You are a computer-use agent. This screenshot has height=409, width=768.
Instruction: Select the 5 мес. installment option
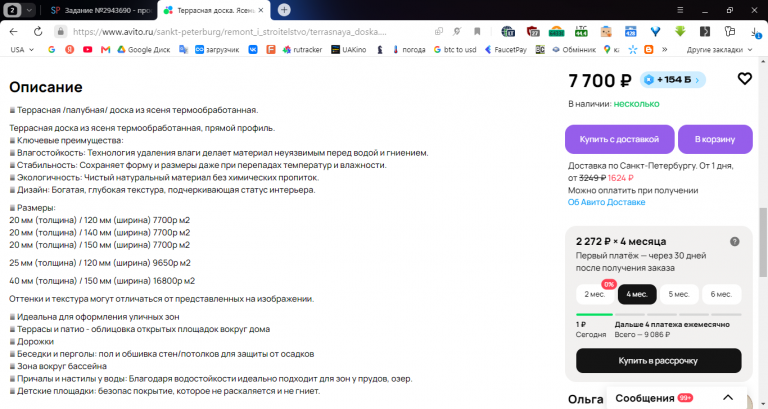point(679,294)
